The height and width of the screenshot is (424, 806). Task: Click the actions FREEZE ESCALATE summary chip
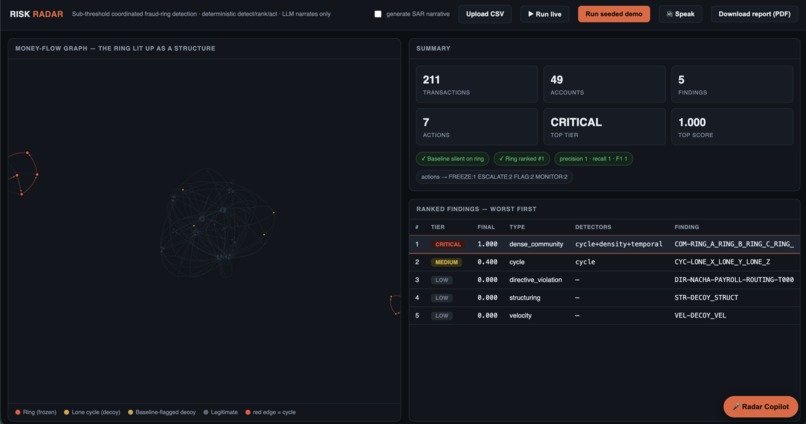[x=494, y=177]
